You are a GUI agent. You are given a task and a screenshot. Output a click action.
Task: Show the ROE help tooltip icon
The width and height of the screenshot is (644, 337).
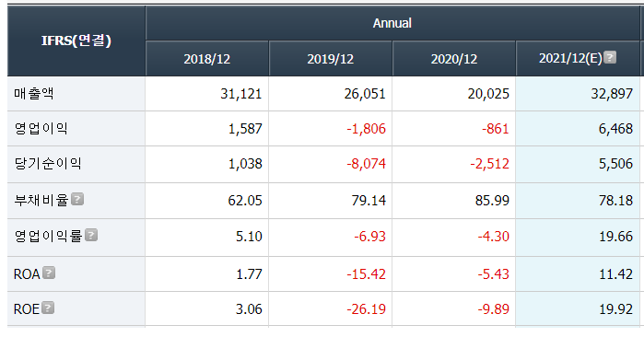point(48,308)
